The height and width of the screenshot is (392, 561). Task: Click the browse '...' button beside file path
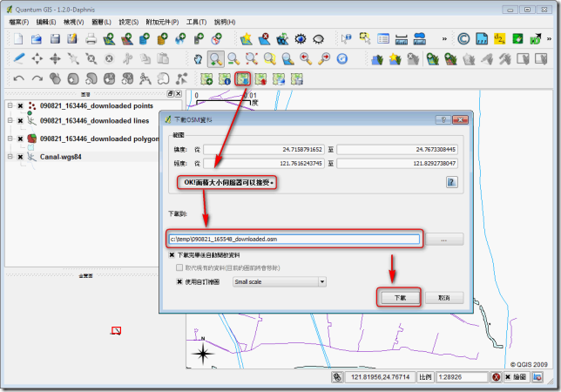[444, 240]
